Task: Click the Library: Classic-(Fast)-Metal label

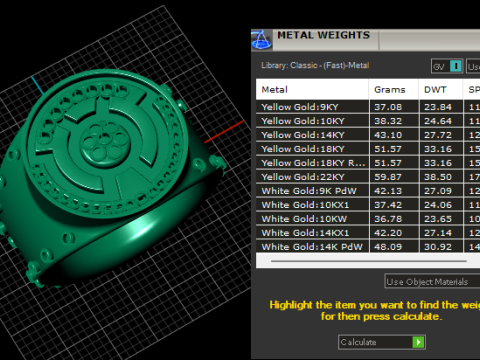Action: coord(315,65)
